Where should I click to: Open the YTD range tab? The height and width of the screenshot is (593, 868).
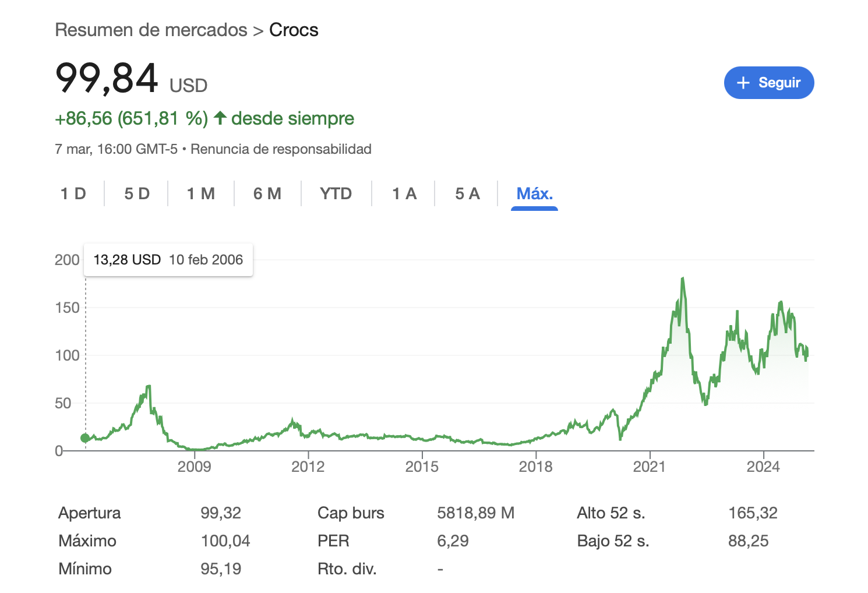(x=336, y=193)
